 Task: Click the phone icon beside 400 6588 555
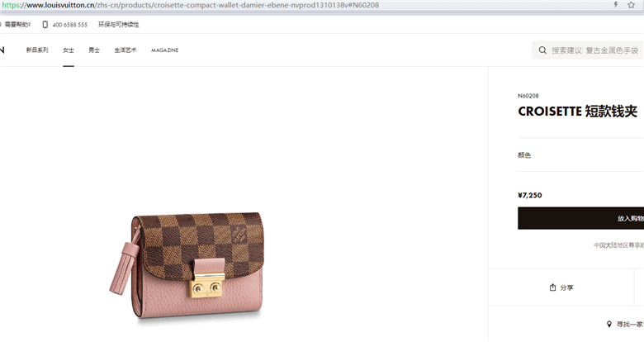tap(45, 25)
